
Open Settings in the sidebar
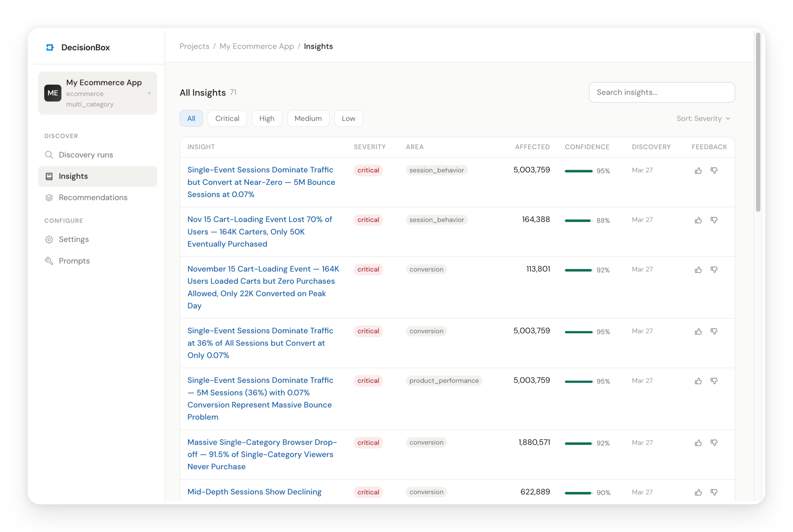(x=98, y=240)
